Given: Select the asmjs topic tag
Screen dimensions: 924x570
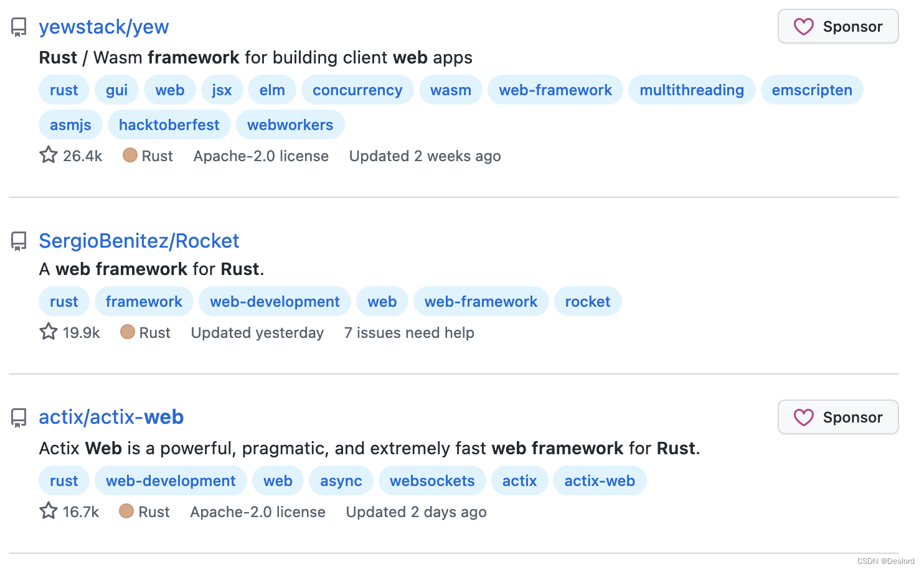Looking at the screenshot, I should pyautogui.click(x=70, y=124).
